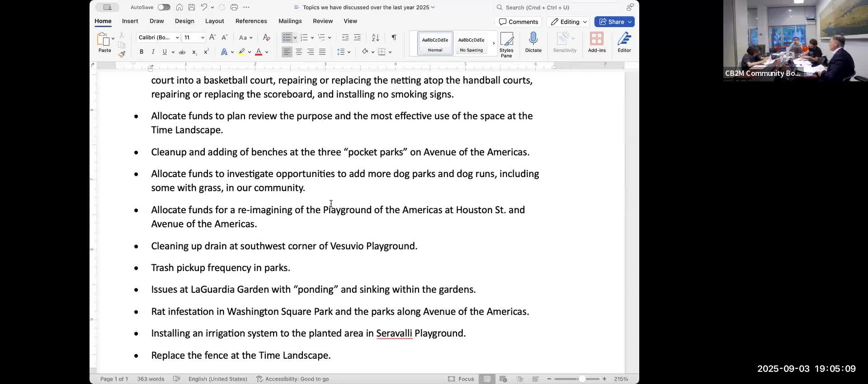
Task: Decrease the paragraph indent
Action: pyautogui.click(x=345, y=37)
